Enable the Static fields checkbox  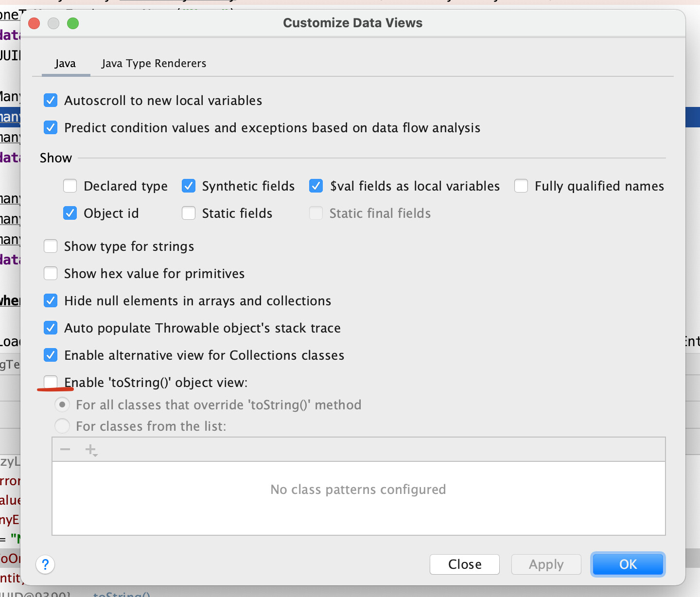pyautogui.click(x=189, y=213)
